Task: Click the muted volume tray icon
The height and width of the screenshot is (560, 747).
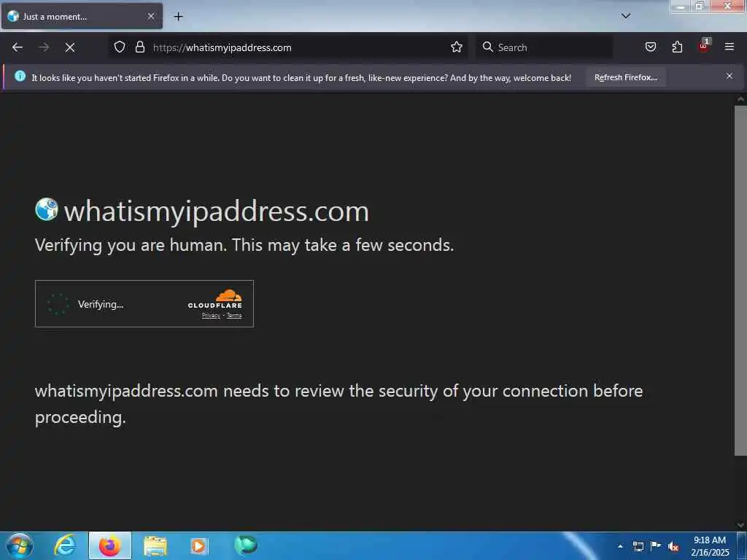Action: tap(673, 546)
